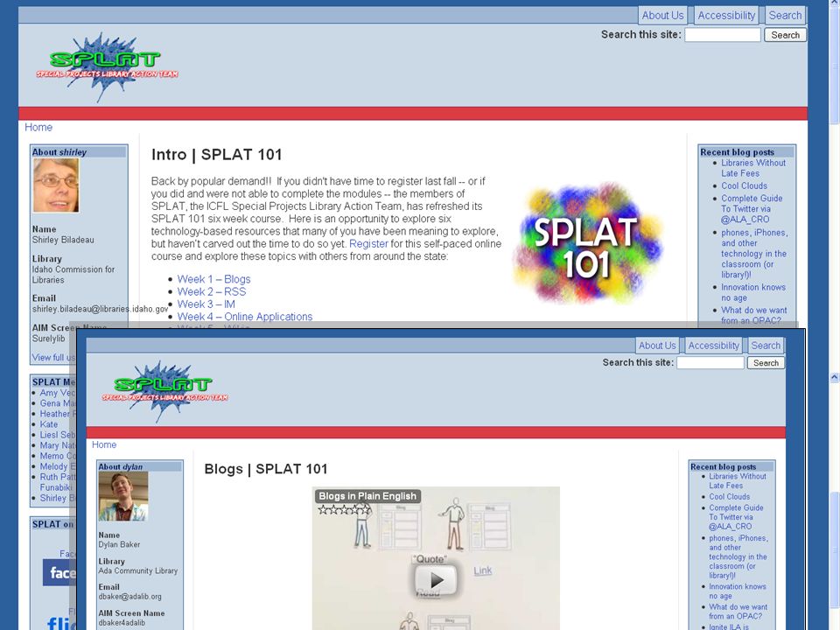Open Week 4 – Online Applications link
Screen dimensions: 840x630
(x=245, y=317)
